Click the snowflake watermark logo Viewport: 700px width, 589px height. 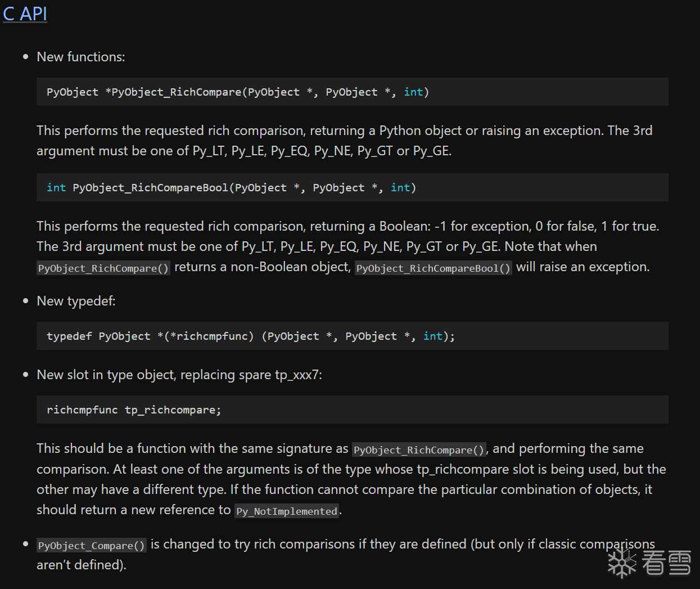click(621, 563)
